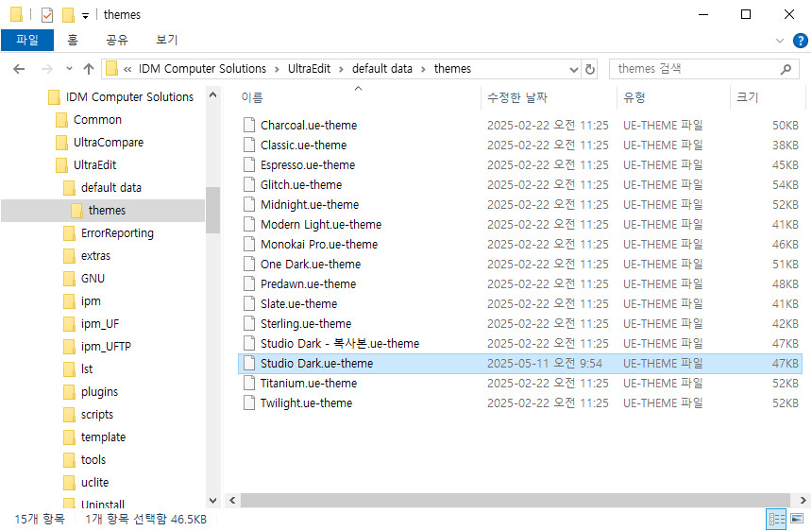
Task: Click horizontal scrollbar right arrow
Action: 803,501
